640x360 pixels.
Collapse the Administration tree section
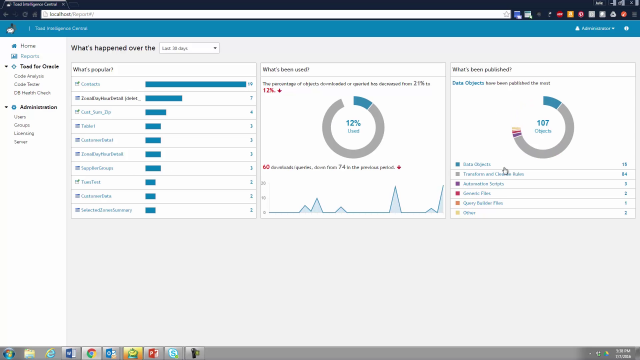(6, 107)
